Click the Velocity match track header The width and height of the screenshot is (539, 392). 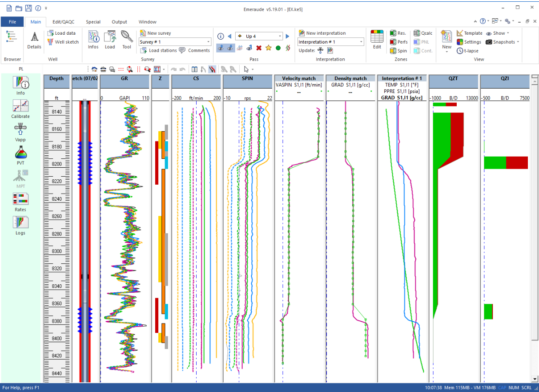click(299, 78)
